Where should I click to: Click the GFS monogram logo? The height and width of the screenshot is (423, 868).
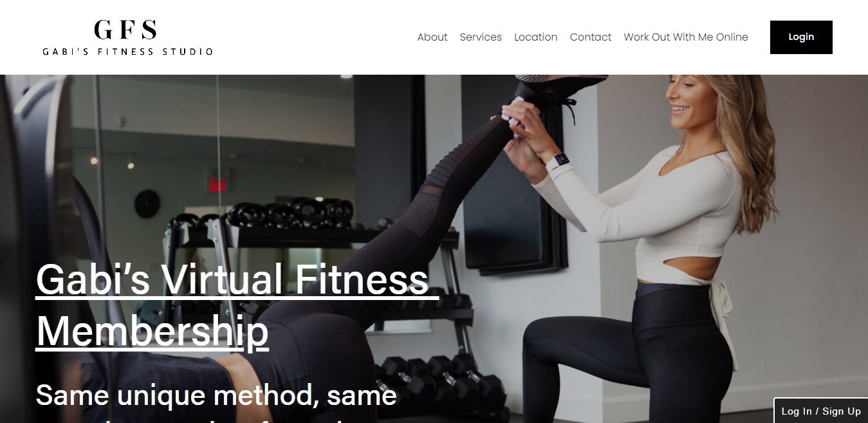coord(125,30)
